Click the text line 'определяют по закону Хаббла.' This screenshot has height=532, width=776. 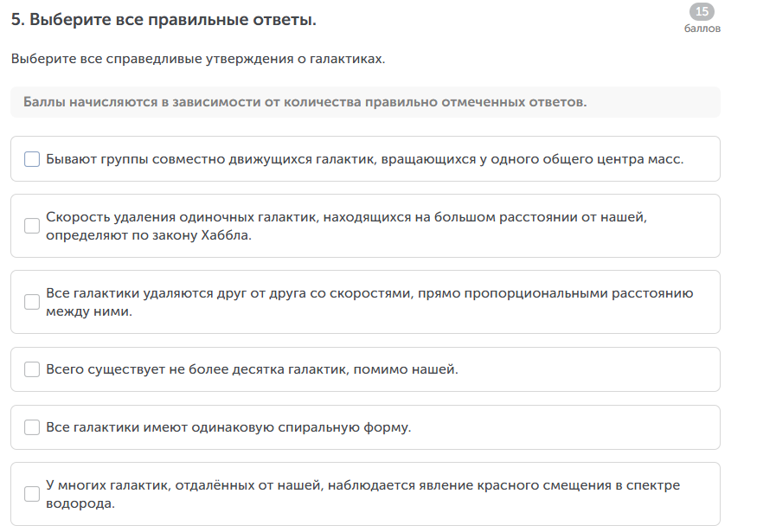(x=149, y=234)
